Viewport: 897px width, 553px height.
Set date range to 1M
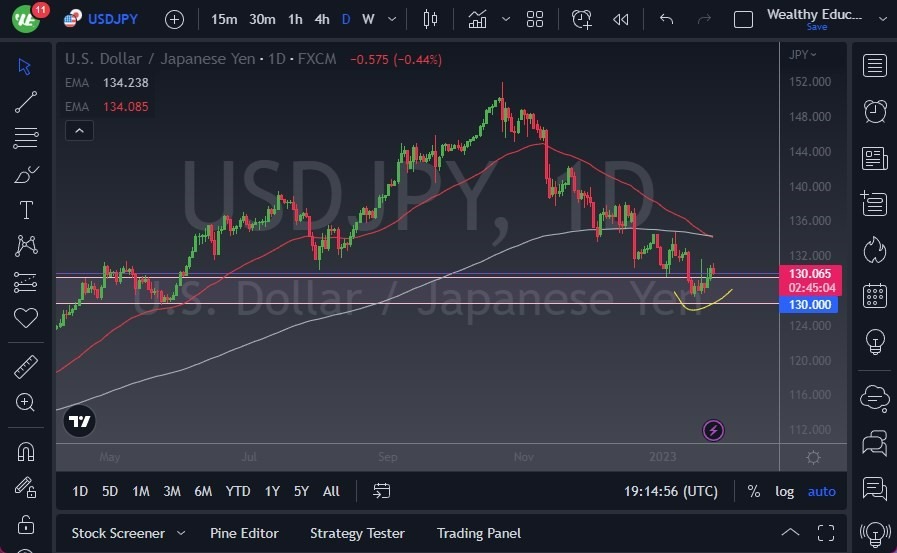pyautogui.click(x=141, y=491)
